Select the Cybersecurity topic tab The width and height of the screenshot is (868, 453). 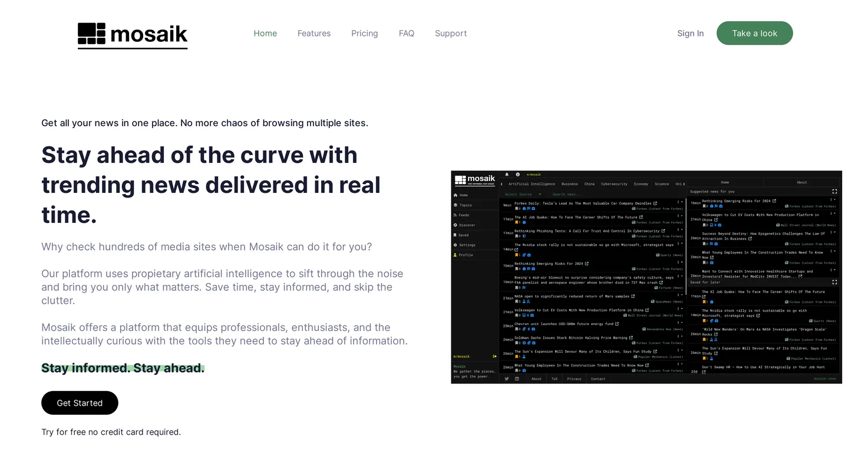(x=614, y=184)
